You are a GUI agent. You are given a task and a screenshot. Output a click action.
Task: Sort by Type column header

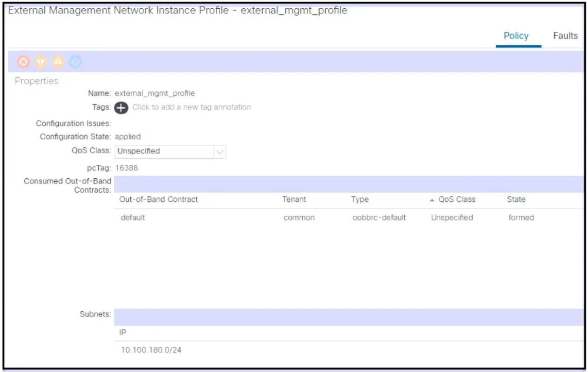[359, 200]
